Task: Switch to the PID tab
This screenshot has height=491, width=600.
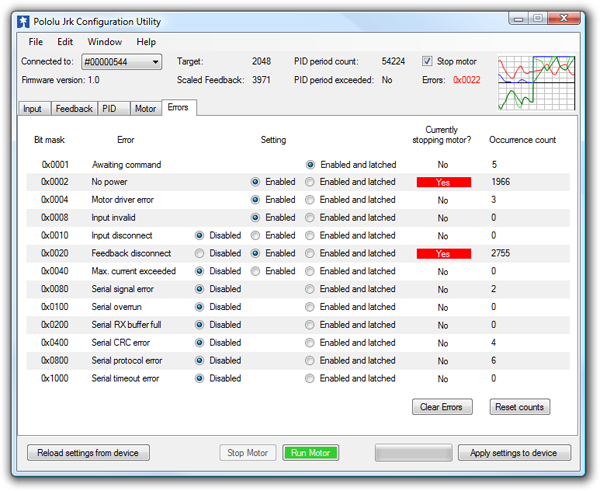Action: pos(110,108)
